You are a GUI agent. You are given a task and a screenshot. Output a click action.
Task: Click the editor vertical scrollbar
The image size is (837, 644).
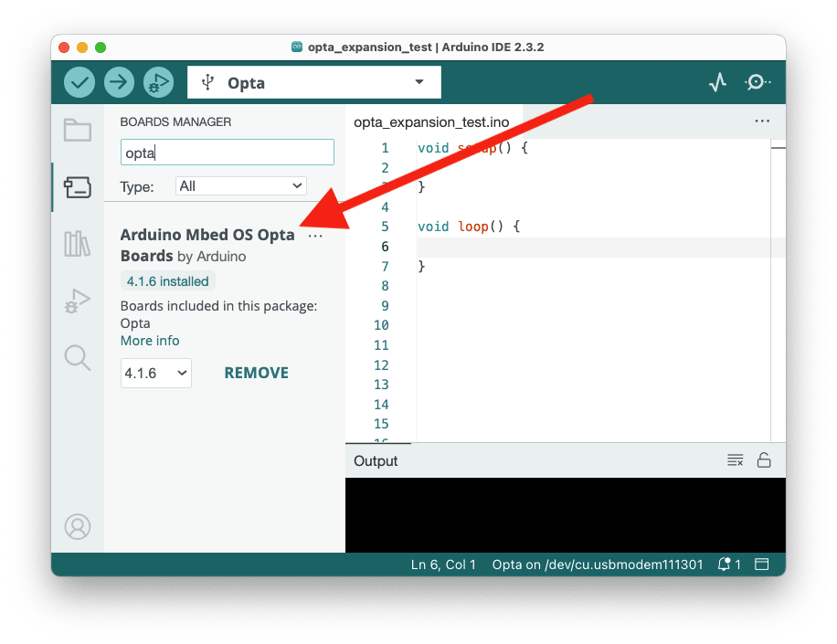[x=779, y=290]
